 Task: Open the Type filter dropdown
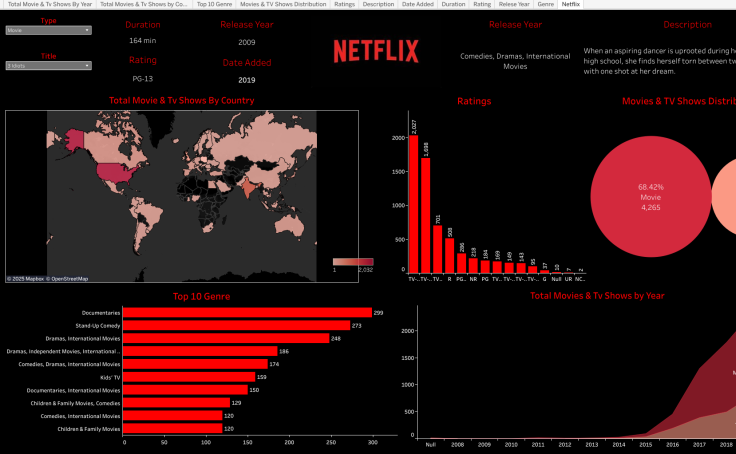(x=48, y=31)
